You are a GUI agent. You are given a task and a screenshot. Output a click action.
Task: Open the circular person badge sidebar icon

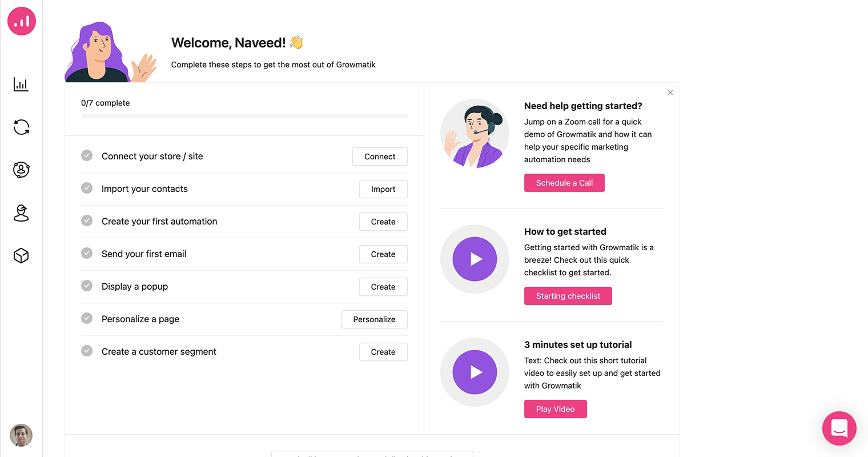pyautogui.click(x=21, y=170)
